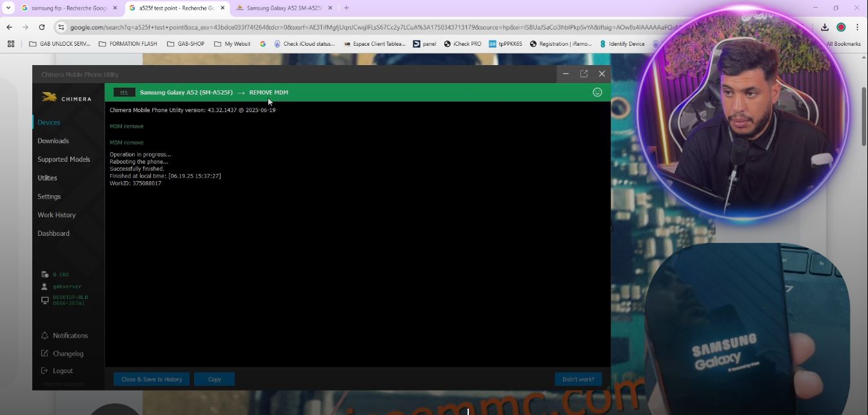Image resolution: width=868 pixels, height=415 pixels.
Task: Reload the current browser page
Action: pos(42,27)
